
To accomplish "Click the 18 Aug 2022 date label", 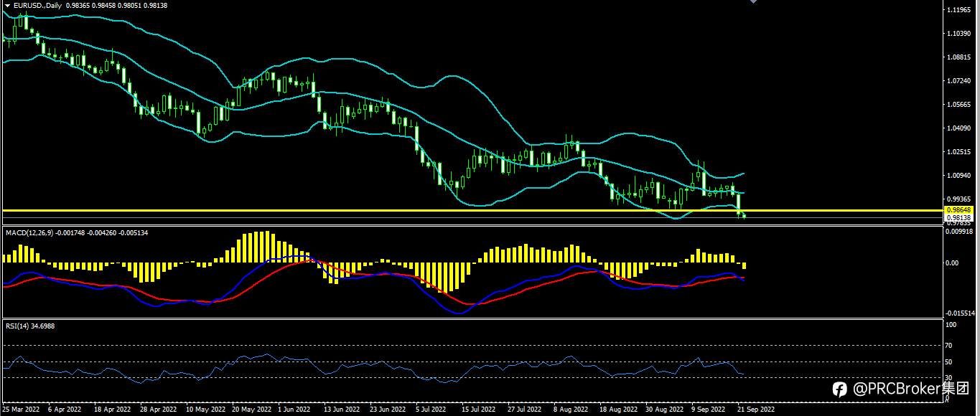I will (x=618, y=410).
